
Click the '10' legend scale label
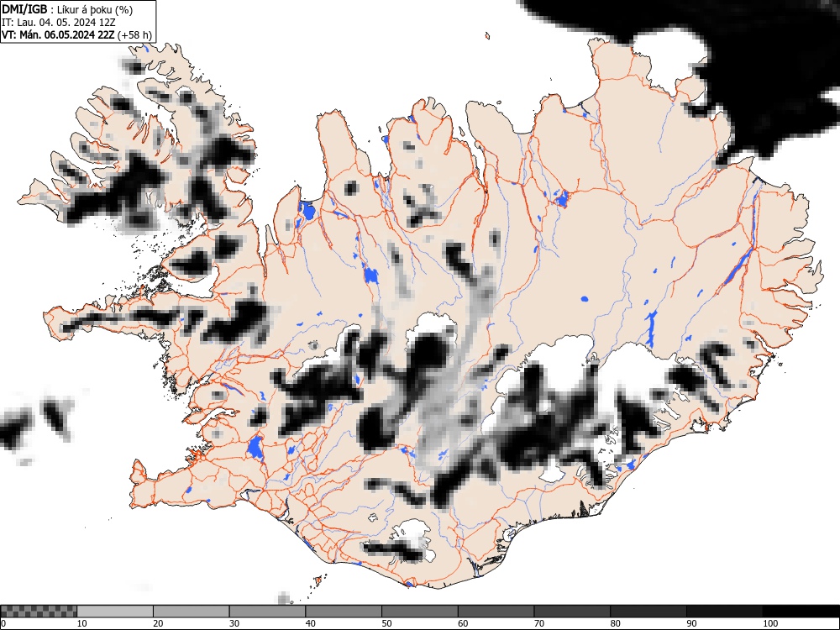pyautogui.click(x=81, y=623)
